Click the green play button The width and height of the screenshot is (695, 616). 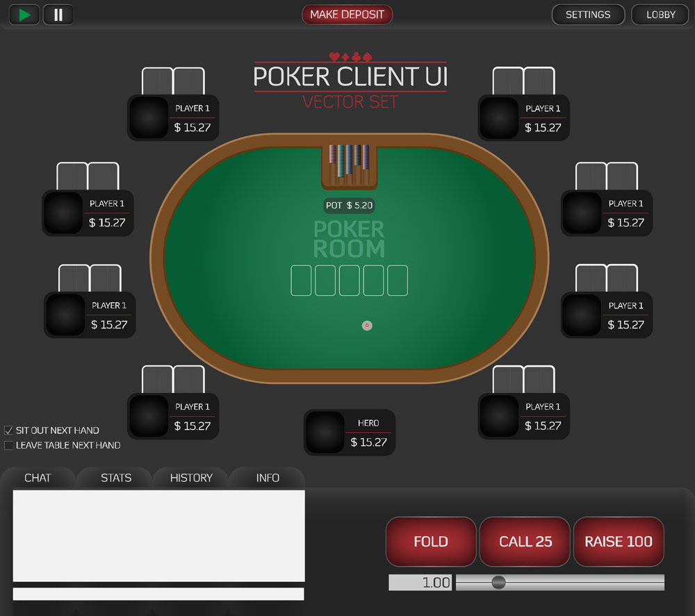[x=24, y=15]
